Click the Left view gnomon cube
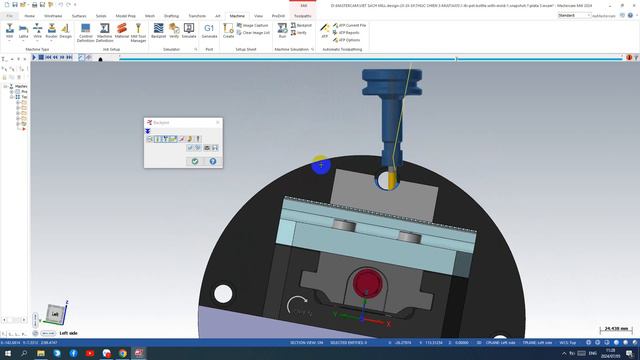 [x=55, y=314]
